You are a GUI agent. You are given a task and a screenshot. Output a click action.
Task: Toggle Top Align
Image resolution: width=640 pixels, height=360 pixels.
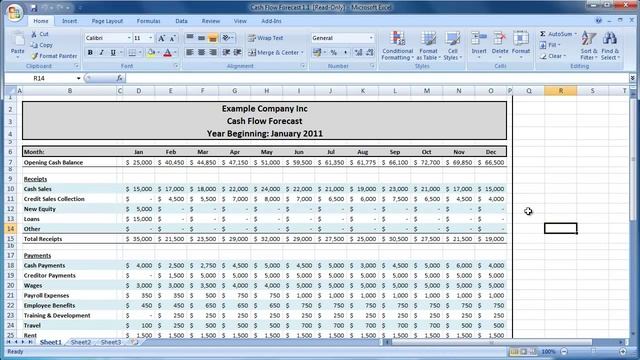[x=189, y=38]
